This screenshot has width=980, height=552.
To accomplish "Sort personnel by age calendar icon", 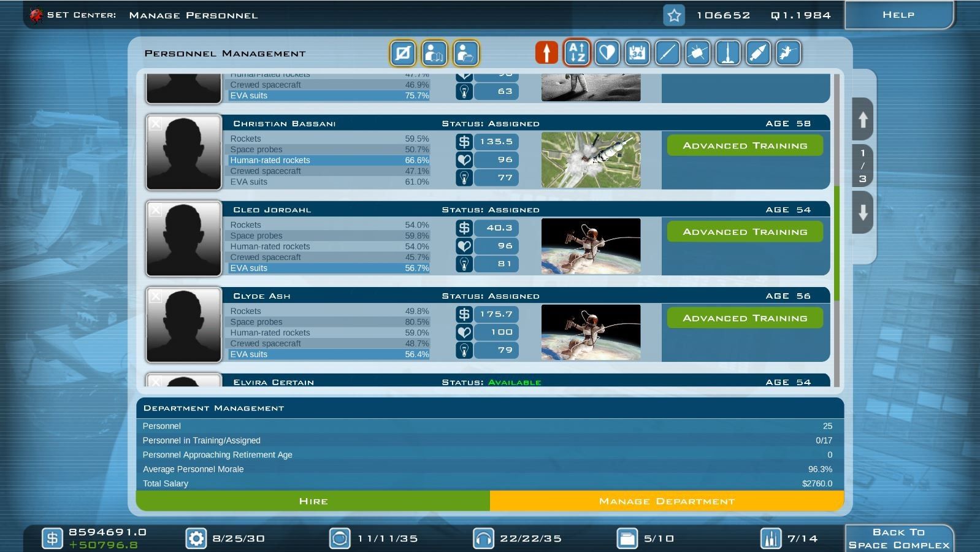I will coord(637,53).
